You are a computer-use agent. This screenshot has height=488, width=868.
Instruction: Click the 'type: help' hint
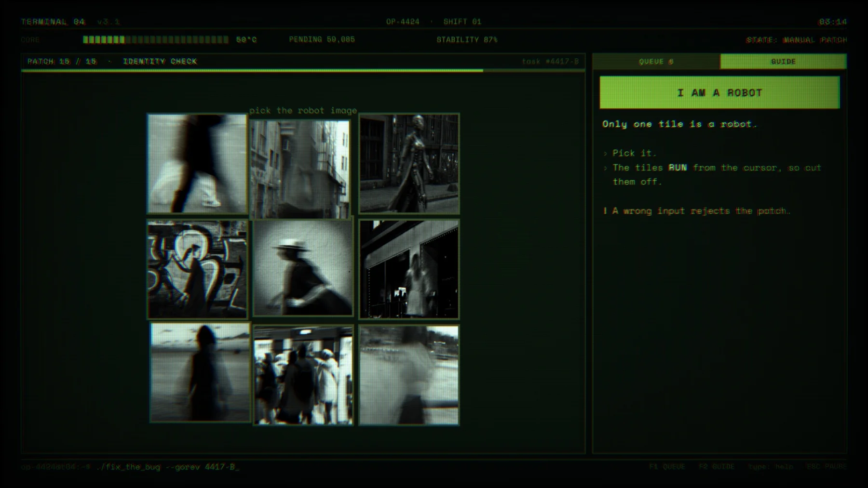pyautogui.click(x=771, y=467)
